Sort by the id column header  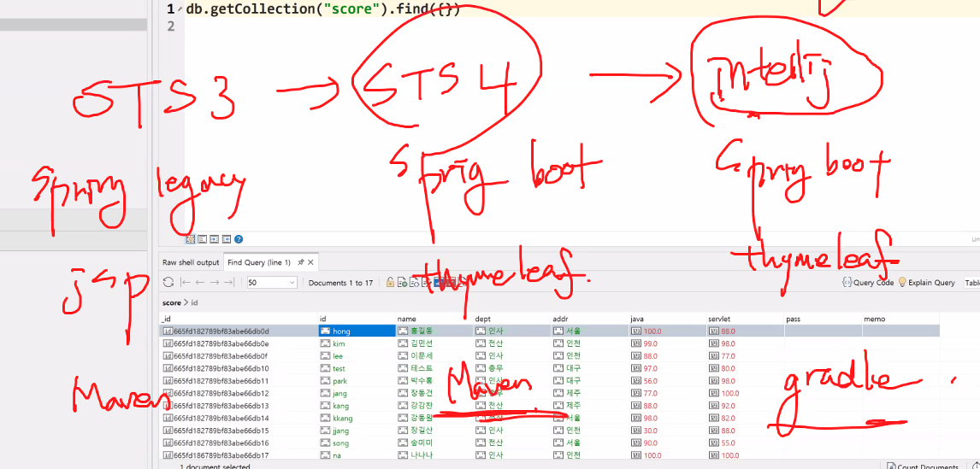(x=357, y=319)
